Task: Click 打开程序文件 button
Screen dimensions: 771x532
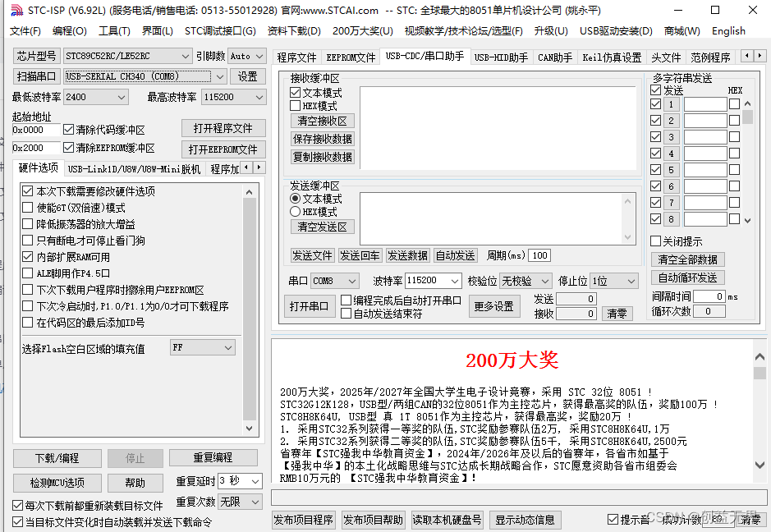Action: [223, 128]
